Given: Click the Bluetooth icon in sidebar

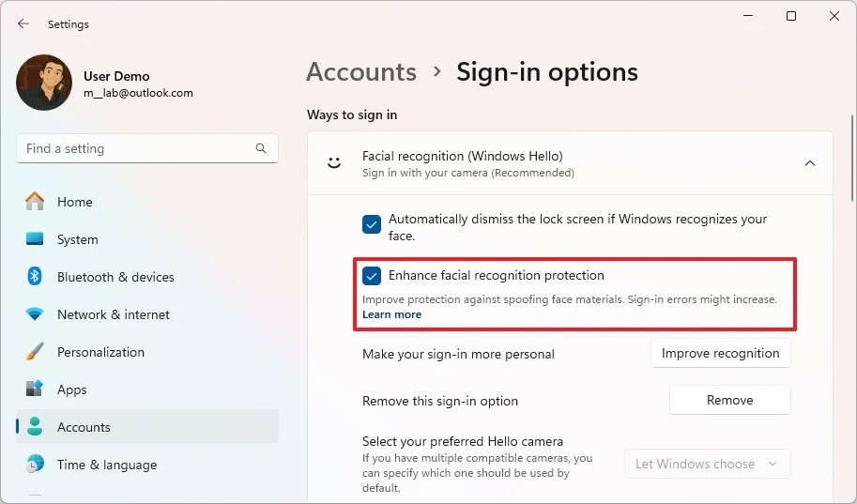Looking at the screenshot, I should pyautogui.click(x=35, y=276).
